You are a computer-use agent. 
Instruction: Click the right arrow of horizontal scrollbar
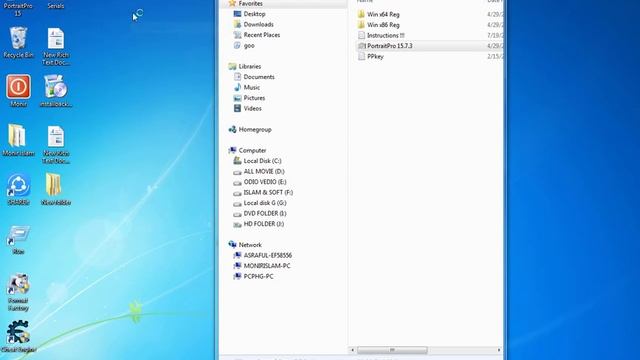[x=499, y=350]
